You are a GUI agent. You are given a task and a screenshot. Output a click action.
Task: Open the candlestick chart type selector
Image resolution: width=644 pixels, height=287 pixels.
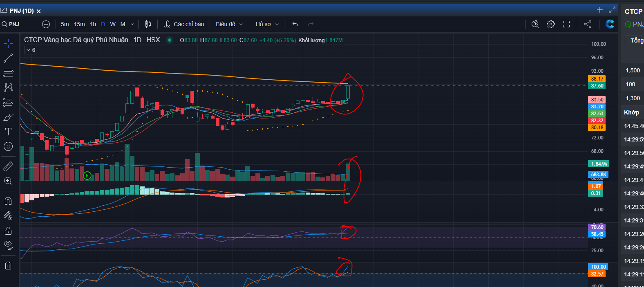[148, 24]
